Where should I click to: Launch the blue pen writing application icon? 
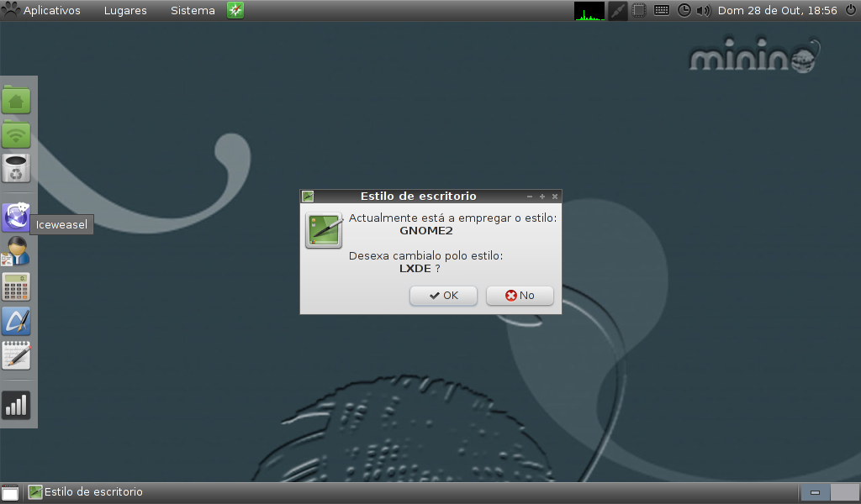(x=16, y=321)
